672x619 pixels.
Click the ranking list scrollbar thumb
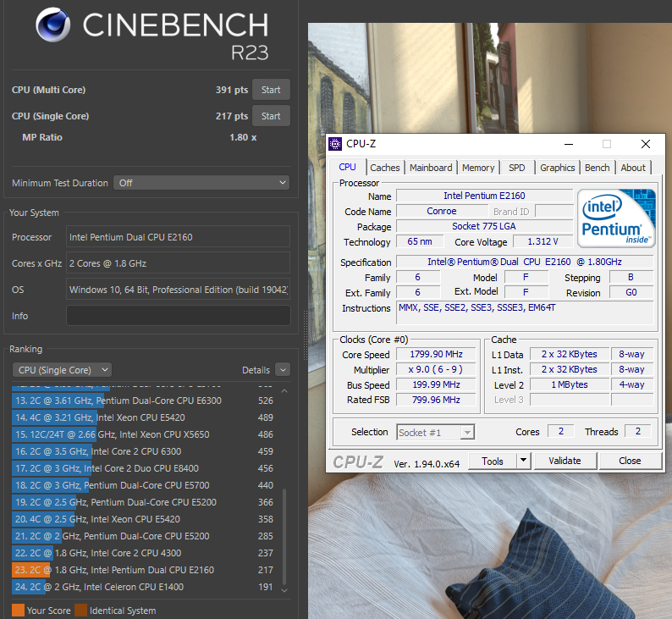tap(284, 536)
